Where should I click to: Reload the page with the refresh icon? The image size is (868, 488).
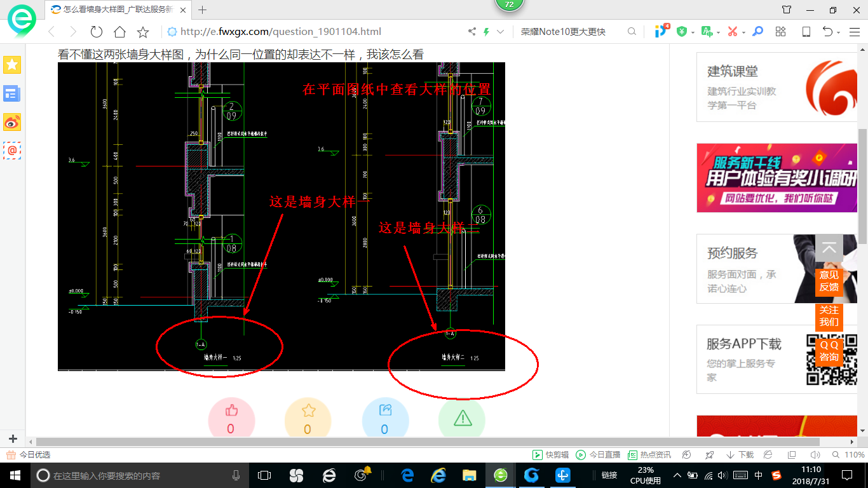(96, 32)
